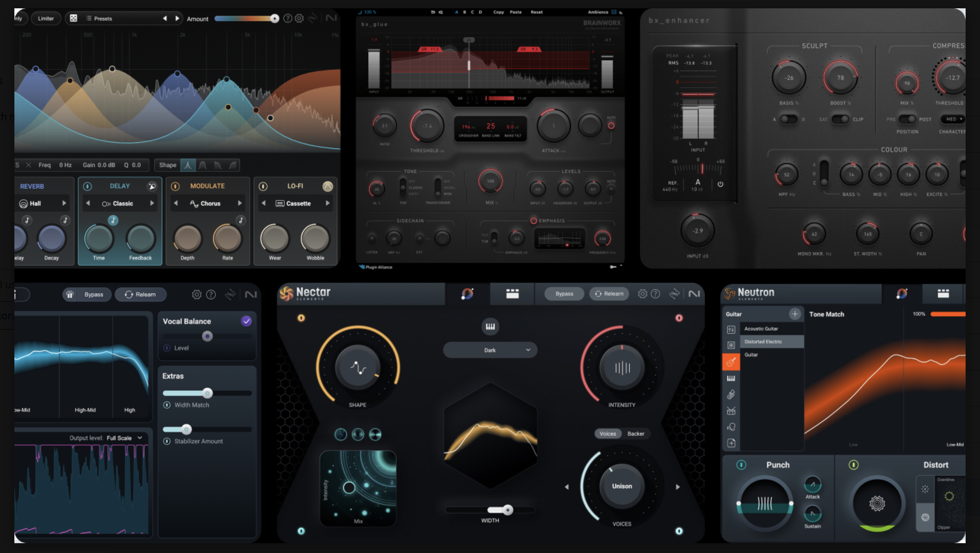
Task: Toggle Width Match power button
Action: (166, 405)
